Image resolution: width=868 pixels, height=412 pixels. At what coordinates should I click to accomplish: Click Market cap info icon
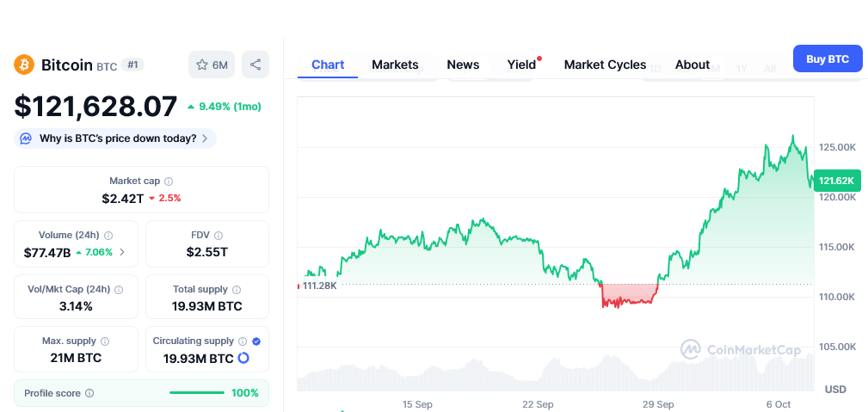click(169, 181)
